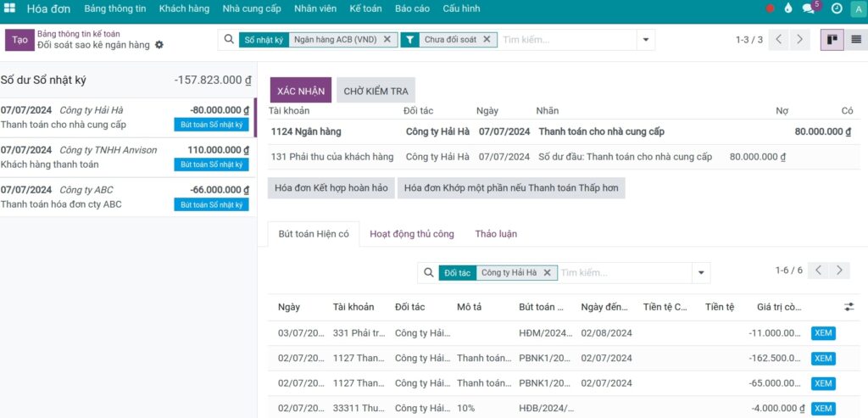
Task: Click the funnel filter icon
Action: pos(409,39)
